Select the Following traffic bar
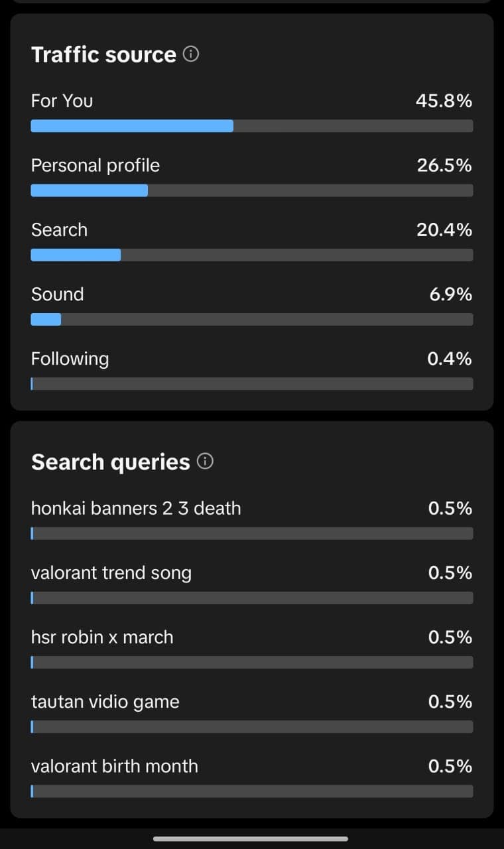 252,383
